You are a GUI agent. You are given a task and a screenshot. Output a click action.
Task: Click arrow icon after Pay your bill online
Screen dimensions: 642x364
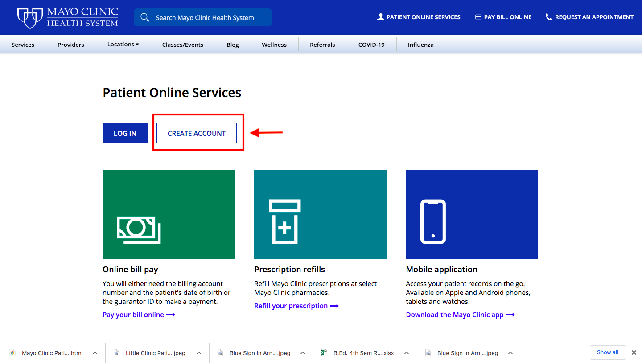coord(171,315)
